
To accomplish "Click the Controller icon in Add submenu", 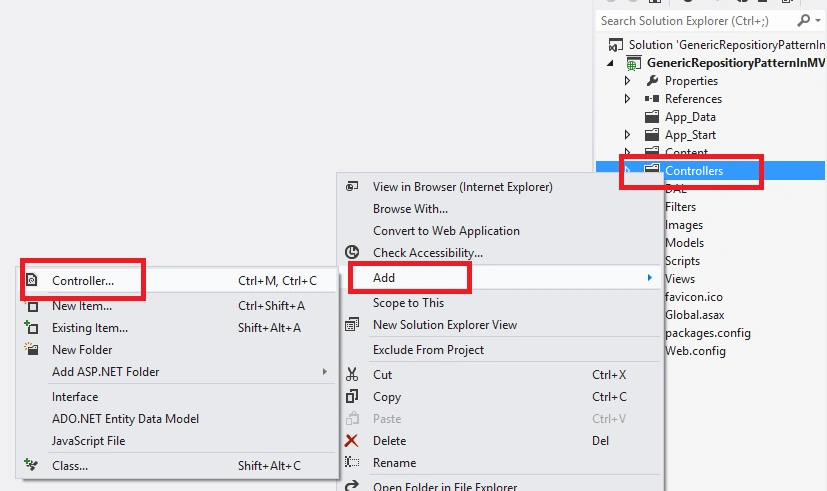I will point(32,280).
